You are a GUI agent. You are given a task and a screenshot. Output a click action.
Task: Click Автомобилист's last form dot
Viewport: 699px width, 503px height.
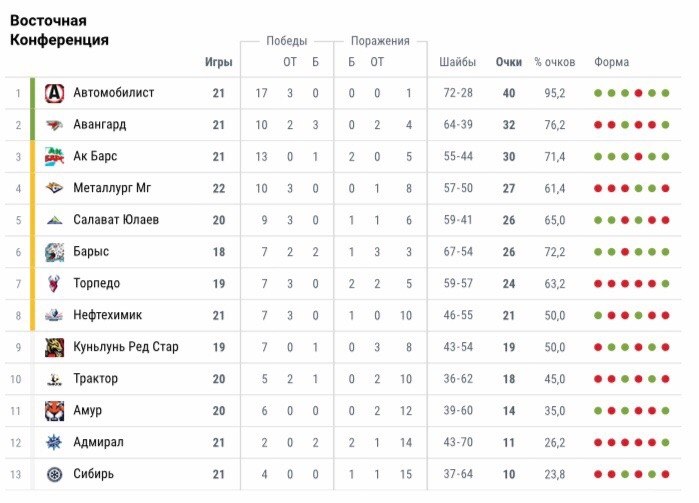(x=663, y=94)
